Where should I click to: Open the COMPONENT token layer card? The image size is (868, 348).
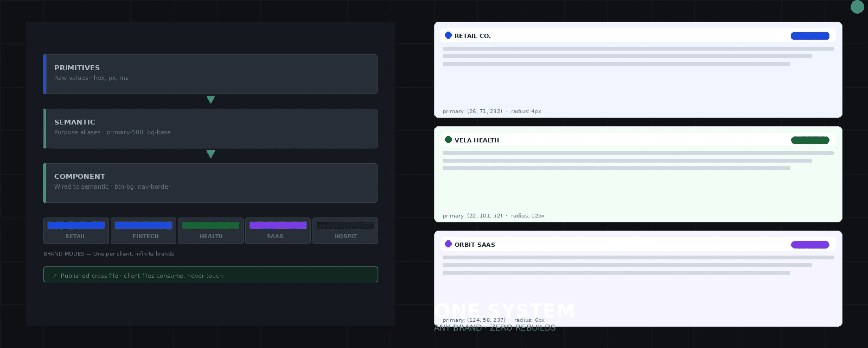click(x=211, y=183)
